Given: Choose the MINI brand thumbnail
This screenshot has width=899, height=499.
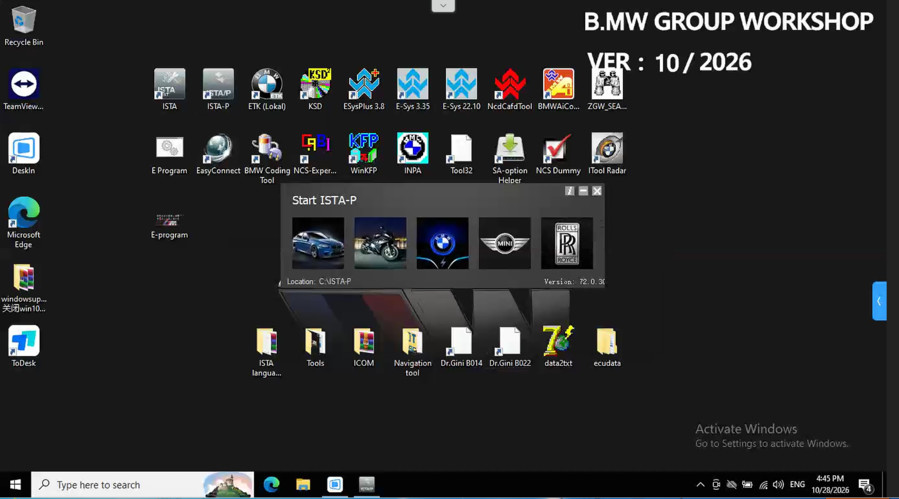Looking at the screenshot, I should click(505, 243).
